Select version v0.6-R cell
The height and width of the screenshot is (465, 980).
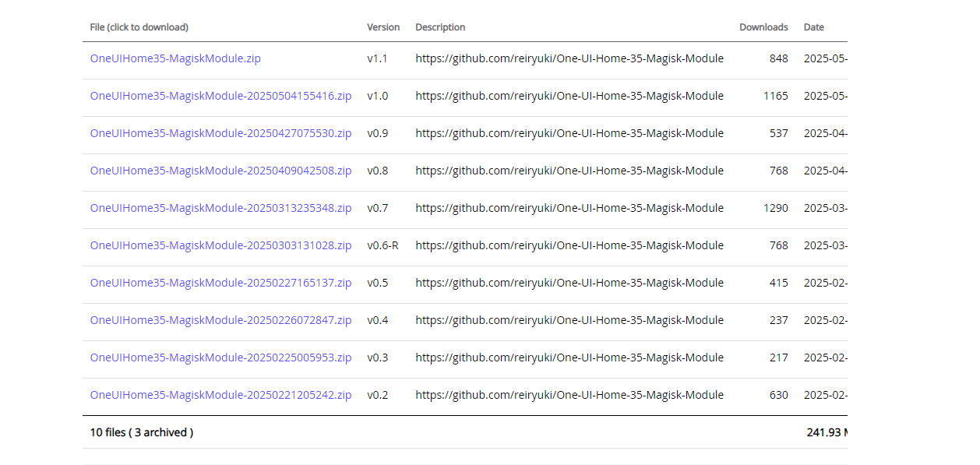coord(382,245)
